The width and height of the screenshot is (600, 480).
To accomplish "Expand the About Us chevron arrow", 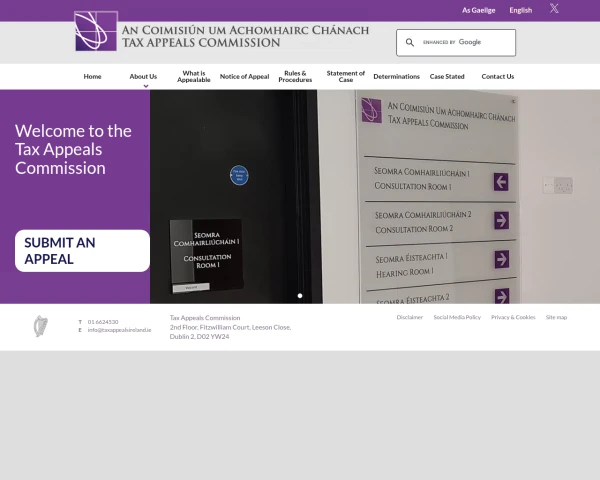I will point(145,86).
